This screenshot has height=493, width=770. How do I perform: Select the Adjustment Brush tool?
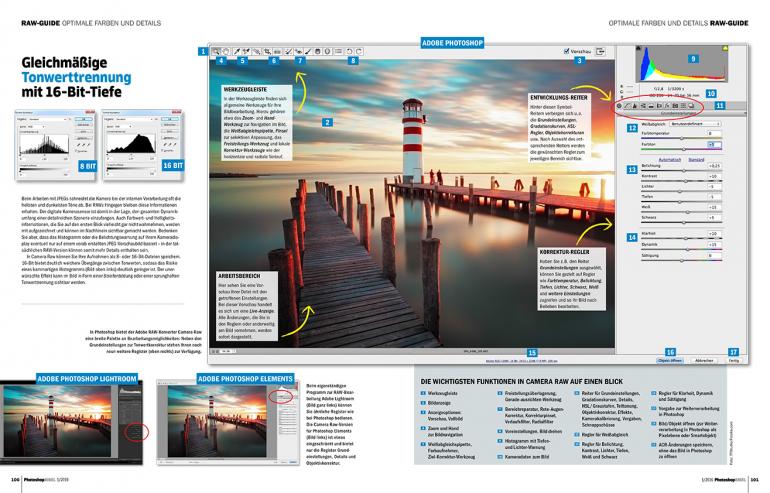(308, 51)
